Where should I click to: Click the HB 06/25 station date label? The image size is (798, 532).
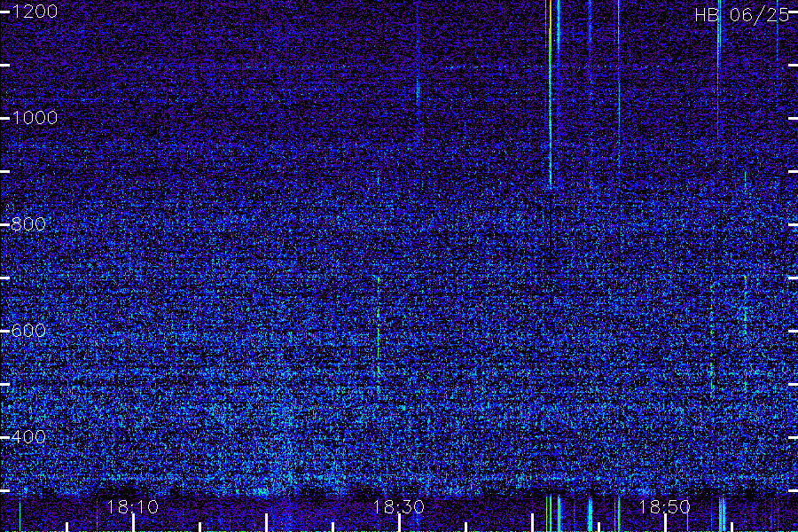(x=741, y=15)
